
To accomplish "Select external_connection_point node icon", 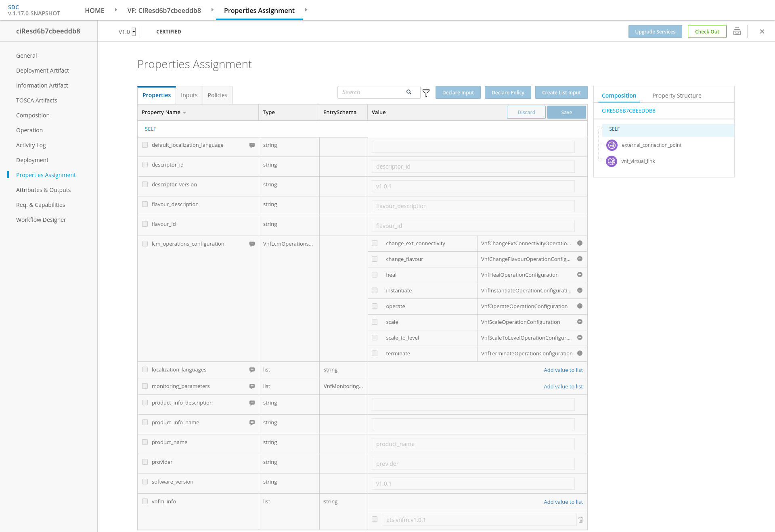I will coord(612,145).
